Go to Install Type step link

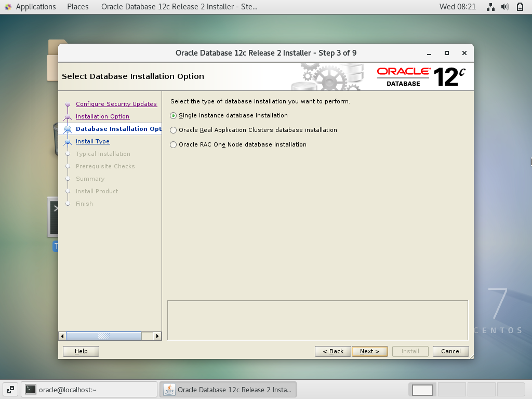[92, 141]
